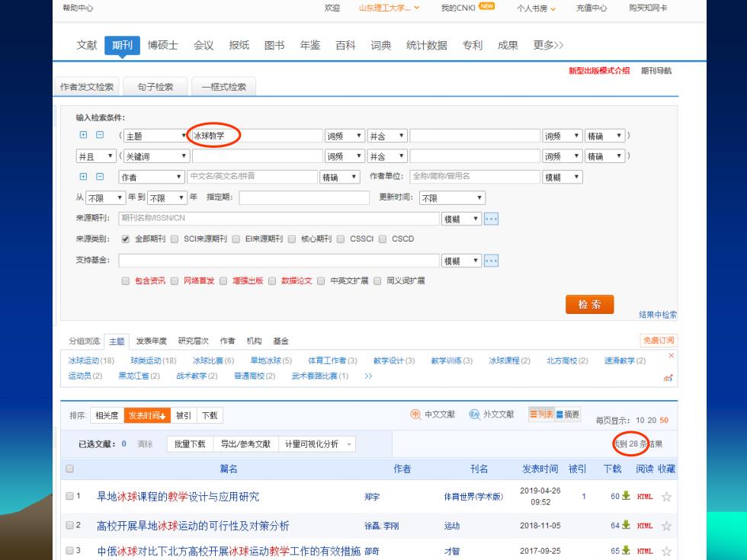Download article 2 with green arrow
The image size is (747, 560).
[626, 525]
